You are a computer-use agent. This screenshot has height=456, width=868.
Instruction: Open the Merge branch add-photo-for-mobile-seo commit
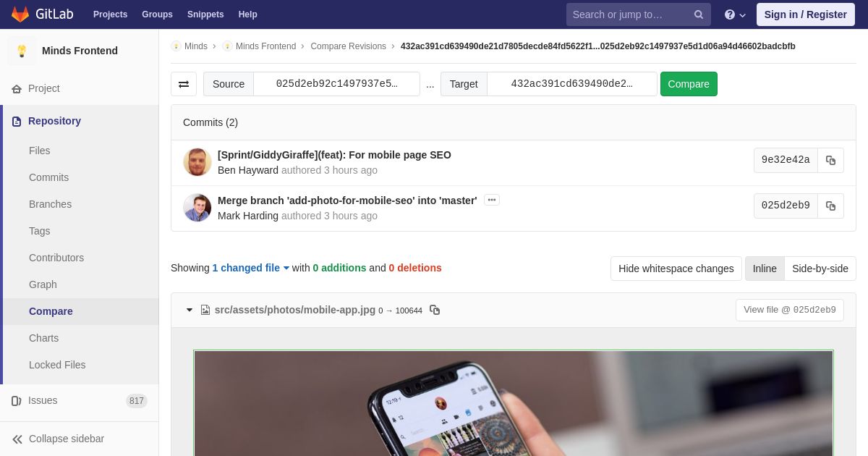(x=347, y=200)
